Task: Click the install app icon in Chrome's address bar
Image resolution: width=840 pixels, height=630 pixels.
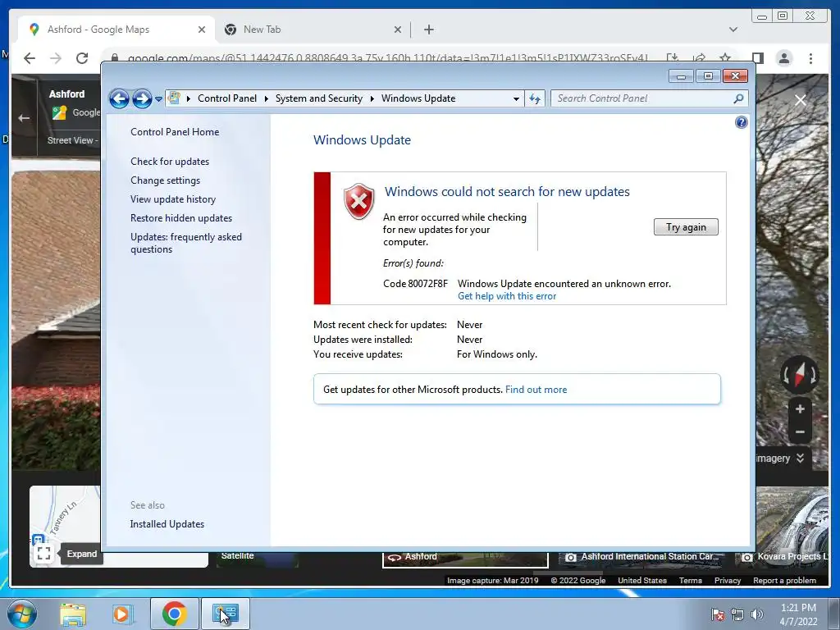Action: (673, 57)
